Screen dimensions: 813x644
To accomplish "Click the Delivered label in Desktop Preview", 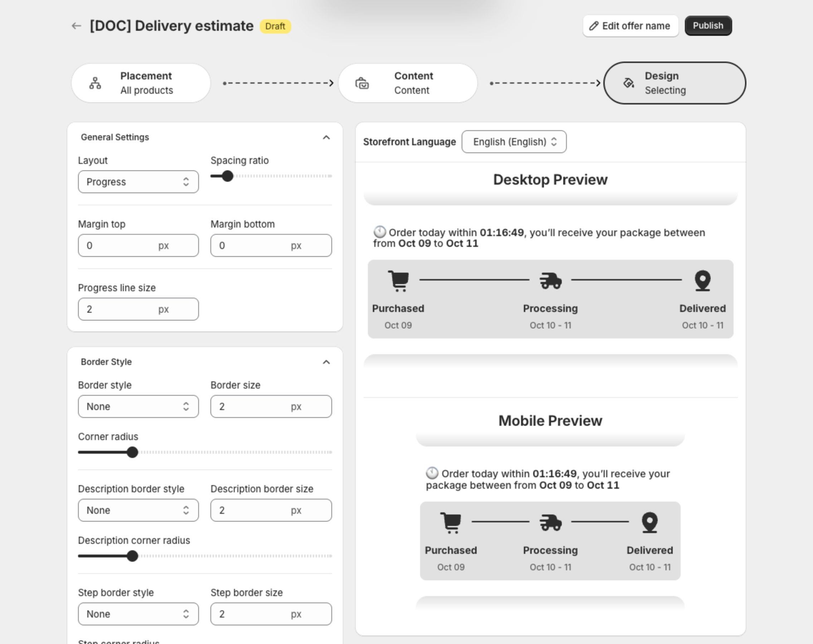I will point(702,308).
